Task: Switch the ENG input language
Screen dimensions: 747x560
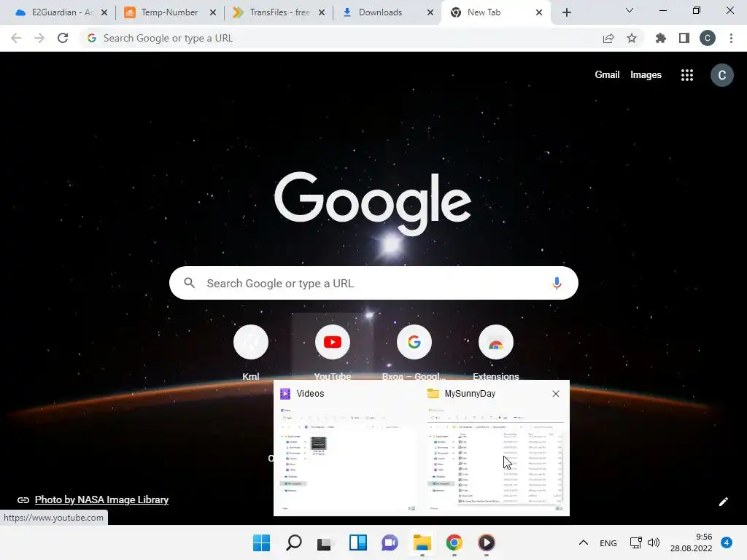Action: (x=608, y=542)
